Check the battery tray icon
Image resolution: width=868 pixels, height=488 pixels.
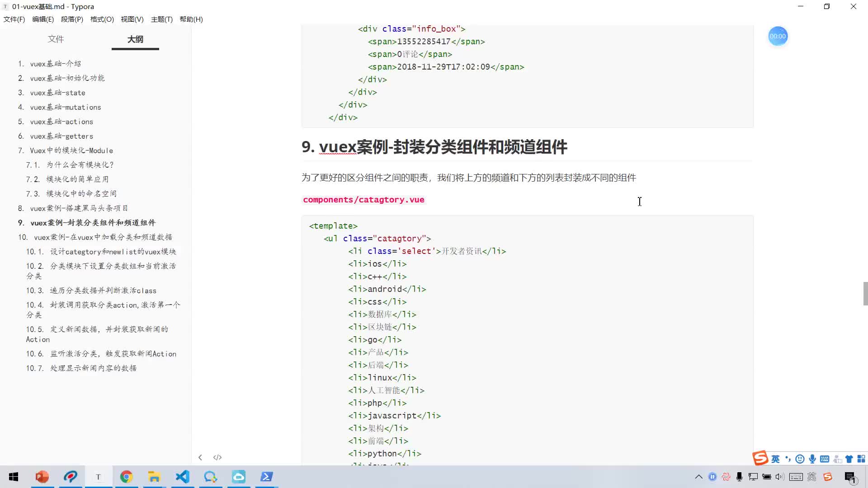point(767,477)
